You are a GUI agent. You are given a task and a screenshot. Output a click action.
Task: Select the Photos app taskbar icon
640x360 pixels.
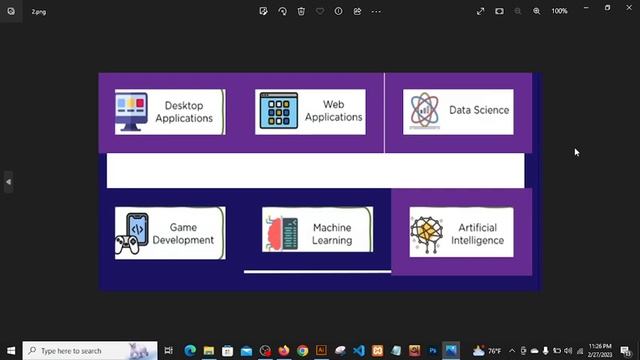point(451,351)
